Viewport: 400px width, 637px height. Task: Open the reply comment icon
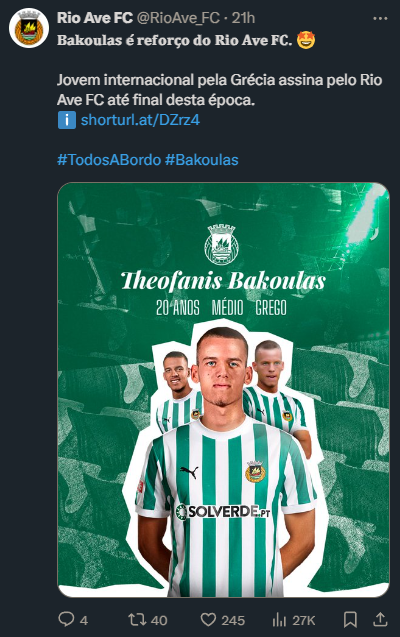tap(66, 620)
